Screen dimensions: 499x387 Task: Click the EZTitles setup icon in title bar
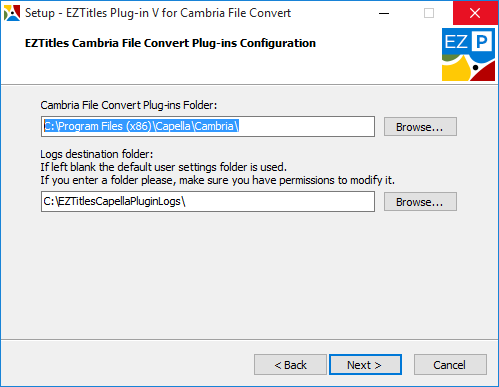coord(12,13)
